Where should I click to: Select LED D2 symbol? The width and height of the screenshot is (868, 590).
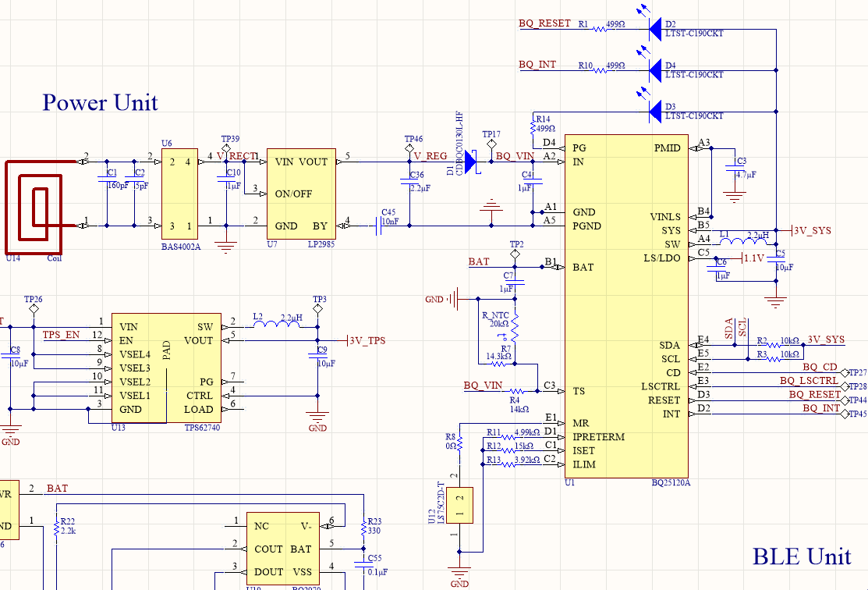click(655, 30)
